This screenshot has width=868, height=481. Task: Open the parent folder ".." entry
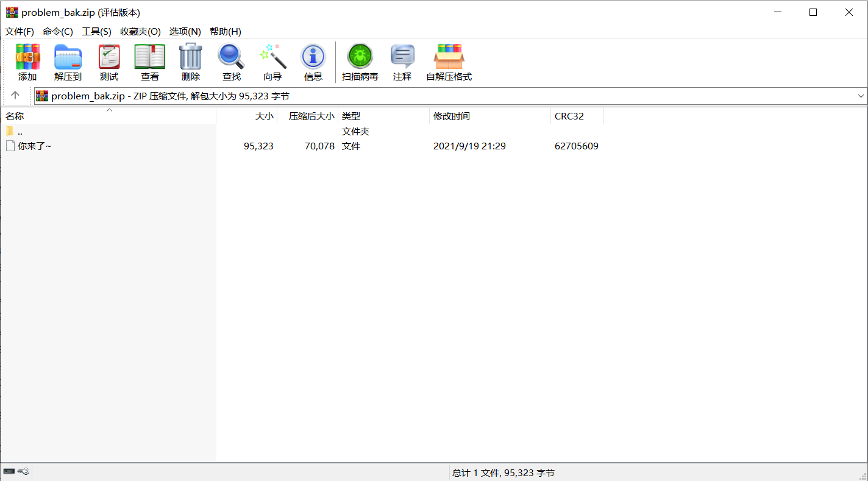click(x=20, y=132)
